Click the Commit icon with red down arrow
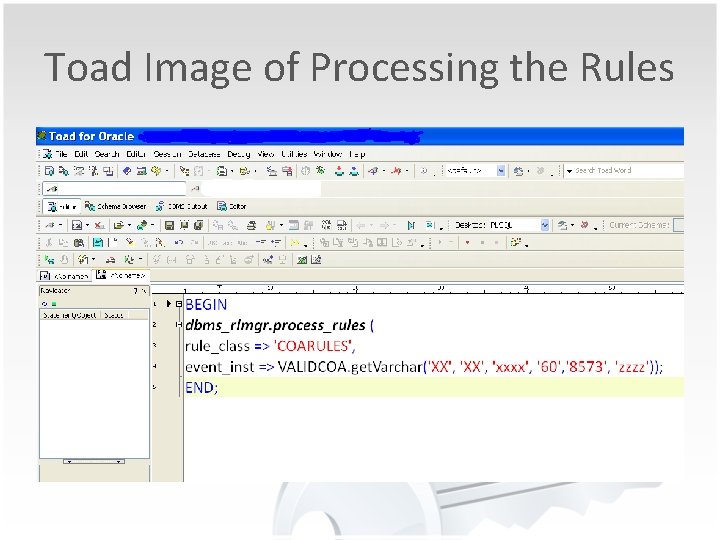 click(x=339, y=171)
